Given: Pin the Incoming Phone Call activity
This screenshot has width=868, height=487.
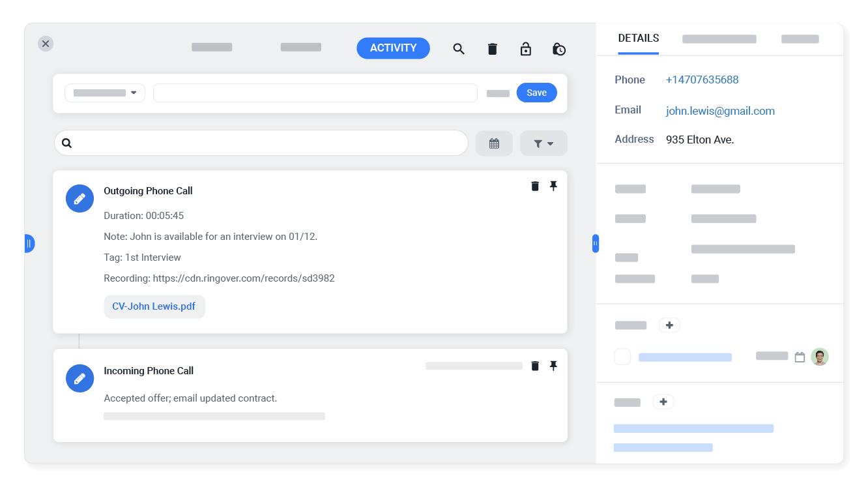Looking at the screenshot, I should [553, 366].
